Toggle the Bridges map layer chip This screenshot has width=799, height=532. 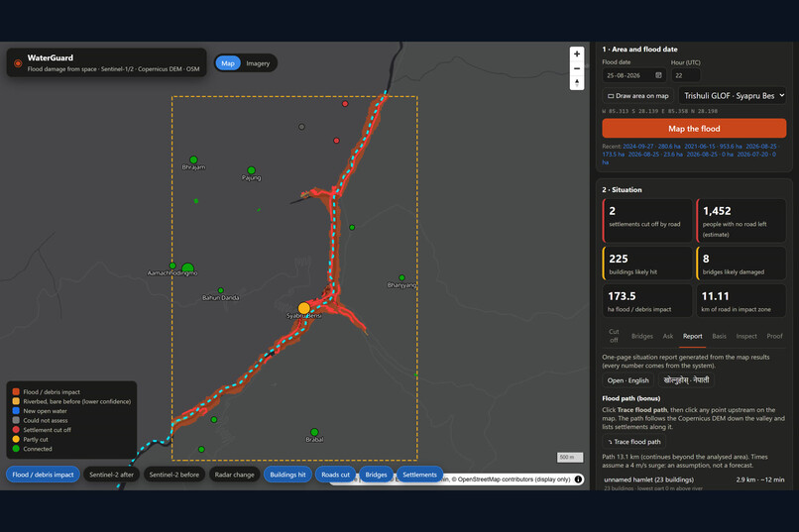[376, 475]
